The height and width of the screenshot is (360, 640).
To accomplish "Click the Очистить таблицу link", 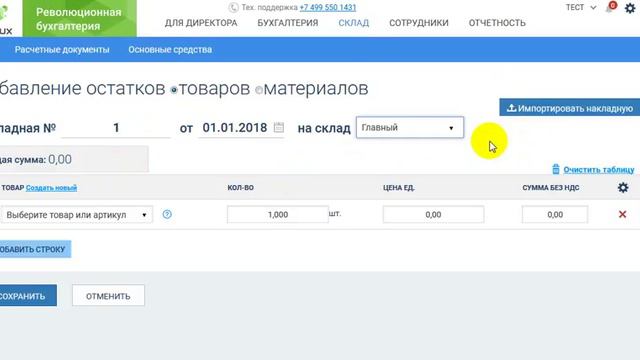I will click(x=599, y=169).
